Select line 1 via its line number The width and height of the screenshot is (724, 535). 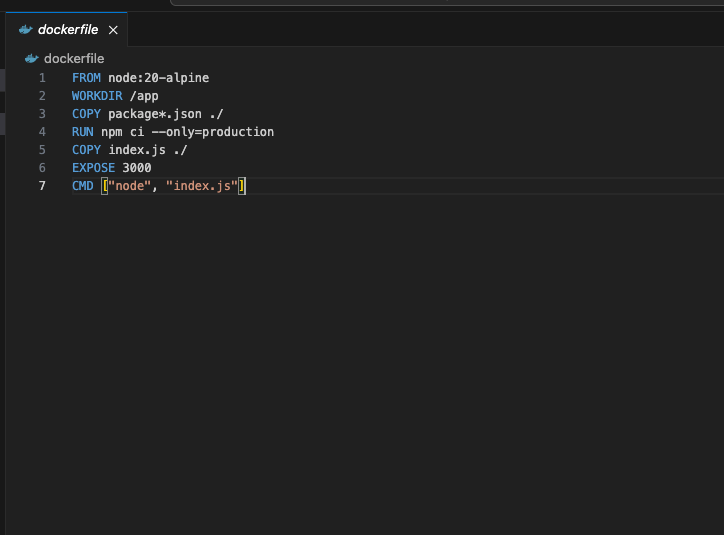pyautogui.click(x=42, y=78)
